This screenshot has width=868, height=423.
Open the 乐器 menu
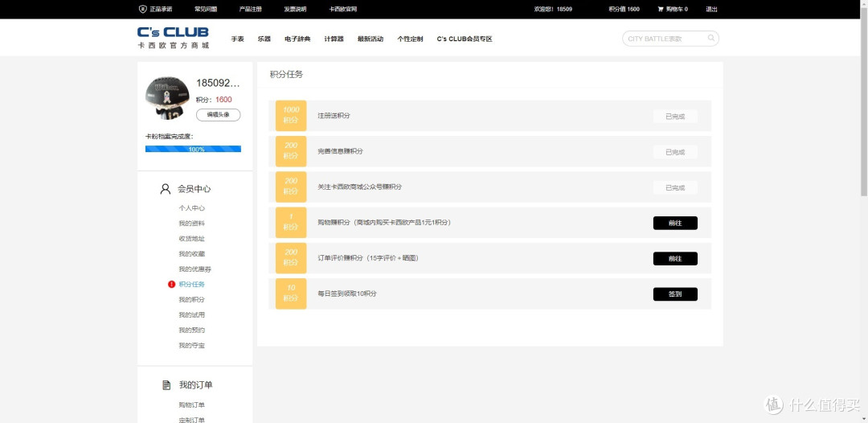[x=264, y=39]
